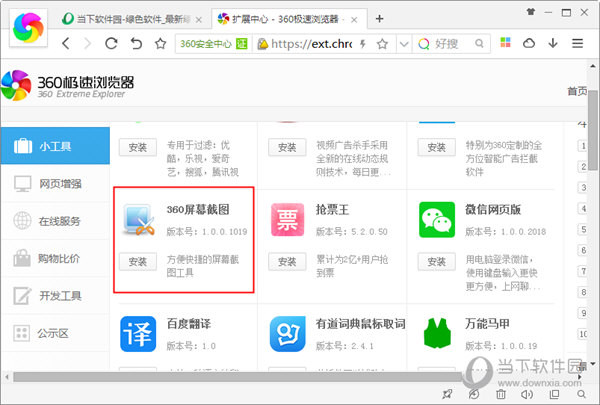The width and height of the screenshot is (600, 405).
Task: Open 360屏幕截图 title
Action: point(198,209)
